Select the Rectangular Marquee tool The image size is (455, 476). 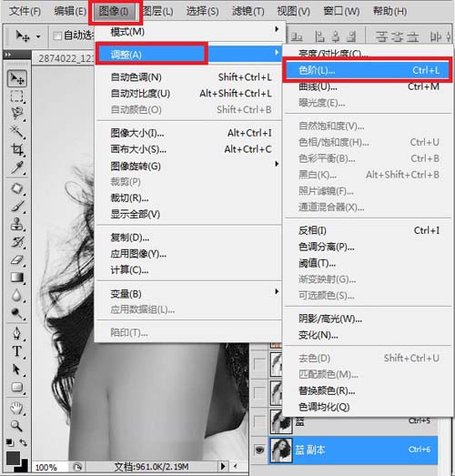point(16,96)
